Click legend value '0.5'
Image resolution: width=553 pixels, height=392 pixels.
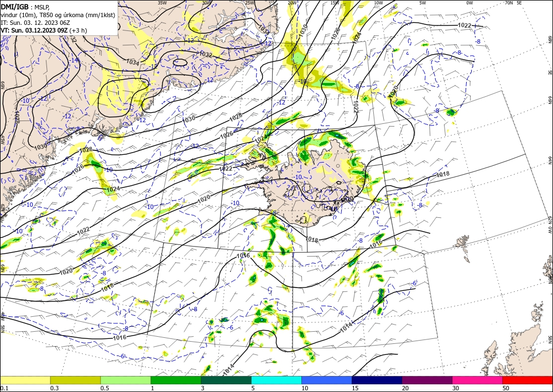[105, 388]
